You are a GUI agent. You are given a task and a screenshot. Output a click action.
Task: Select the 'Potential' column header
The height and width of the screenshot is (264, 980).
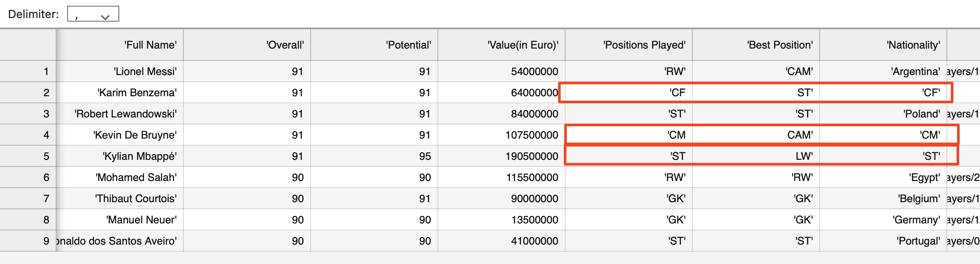374,45
